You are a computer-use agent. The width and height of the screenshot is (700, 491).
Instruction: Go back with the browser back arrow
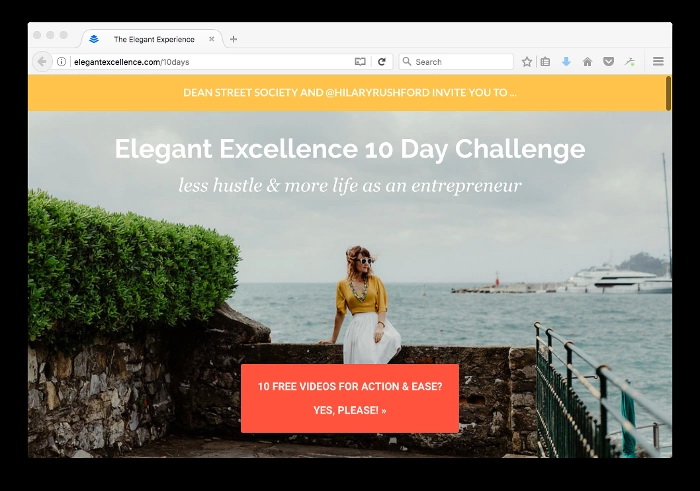[x=42, y=62]
